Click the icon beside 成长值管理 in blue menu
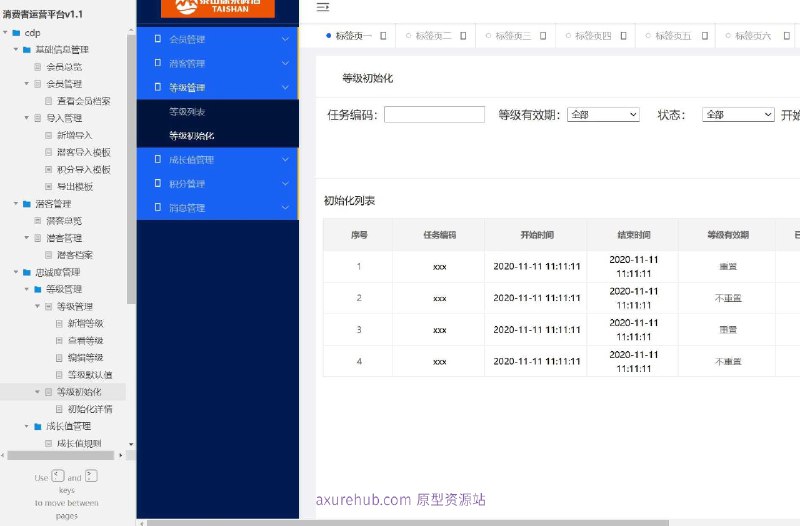Screen dimensions: 800x526 (158, 159)
